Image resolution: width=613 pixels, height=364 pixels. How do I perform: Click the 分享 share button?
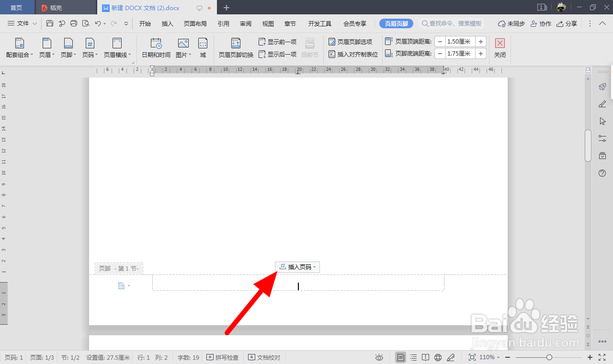567,23
